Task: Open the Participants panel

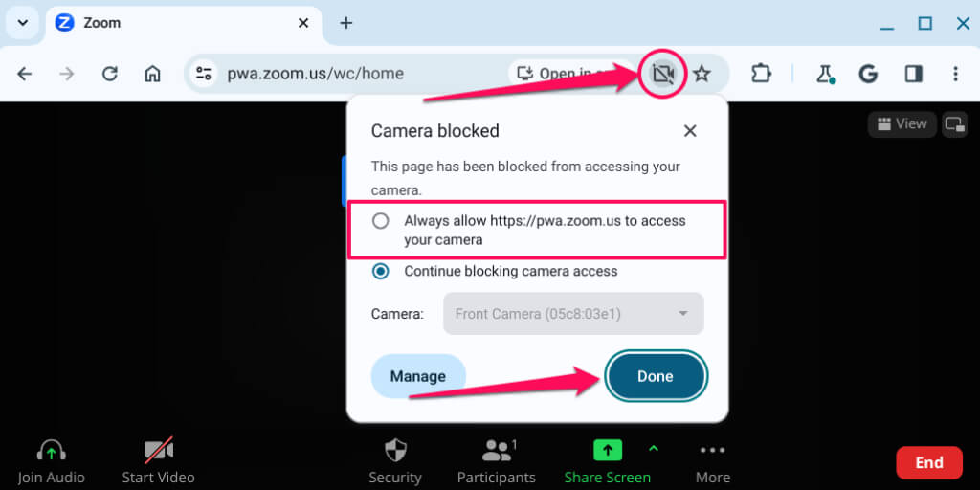Action: [x=497, y=461]
